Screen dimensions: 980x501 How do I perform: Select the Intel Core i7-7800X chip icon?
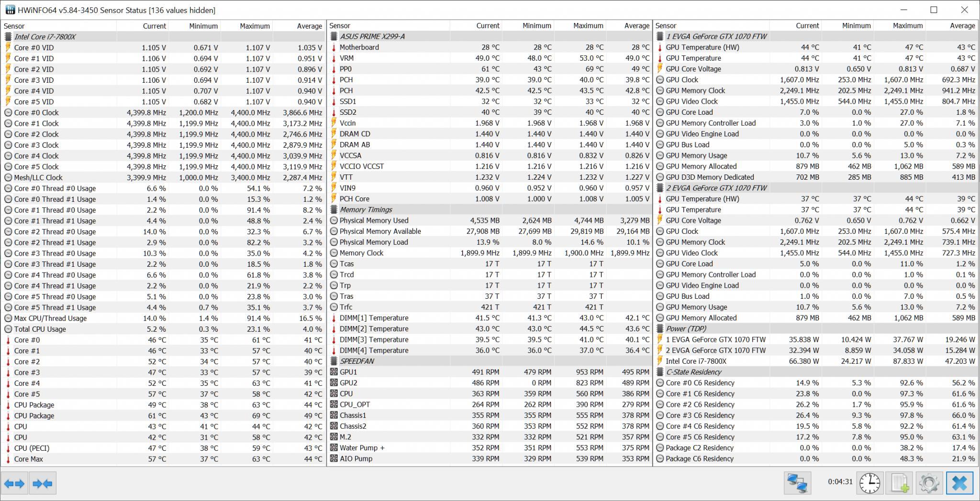pos(8,37)
